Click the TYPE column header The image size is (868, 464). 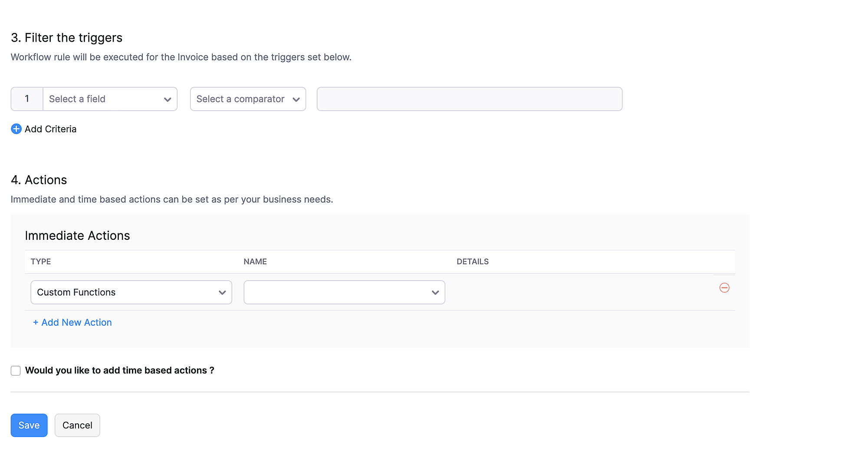tap(41, 261)
